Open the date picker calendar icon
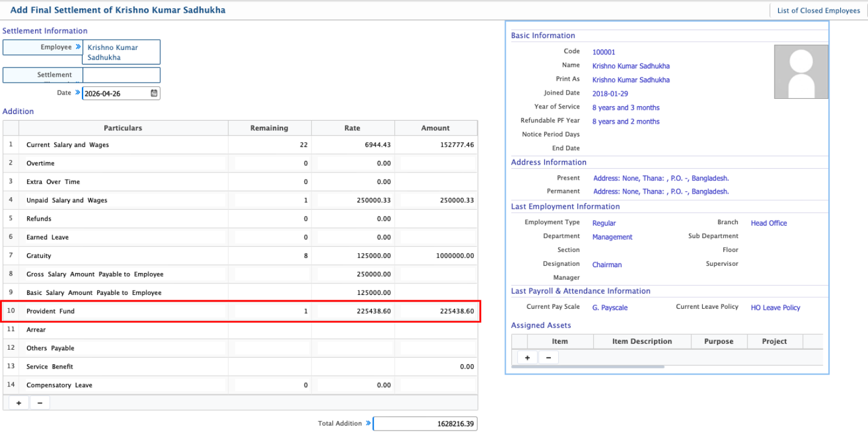 [x=154, y=93]
